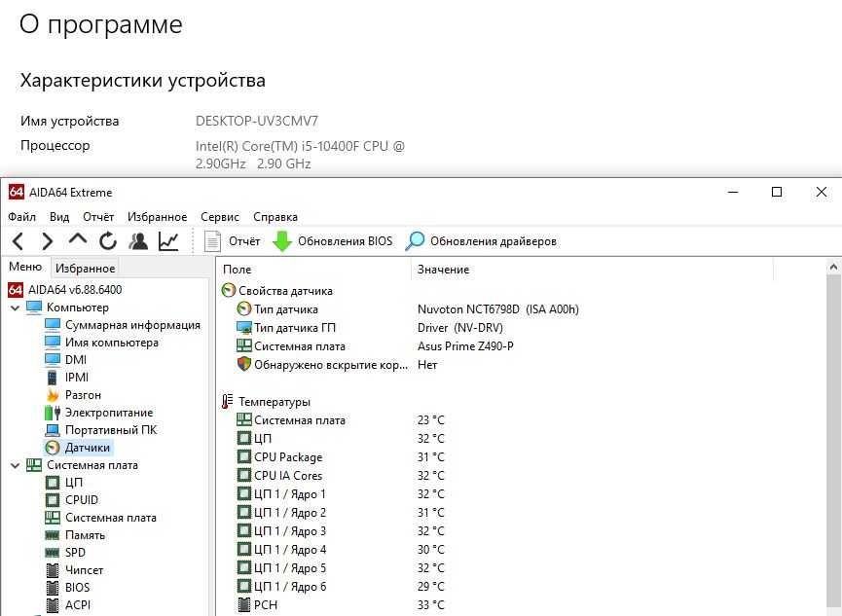
Task: Switch to the Избранное tab in sidebar
Action: [x=85, y=268]
